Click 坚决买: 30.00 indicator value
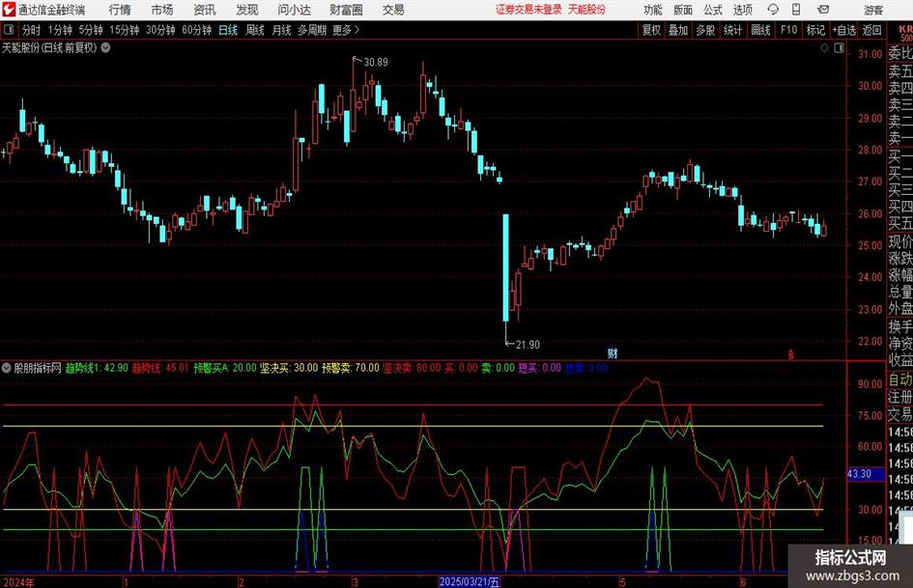This screenshot has height=588, width=913. [290, 368]
